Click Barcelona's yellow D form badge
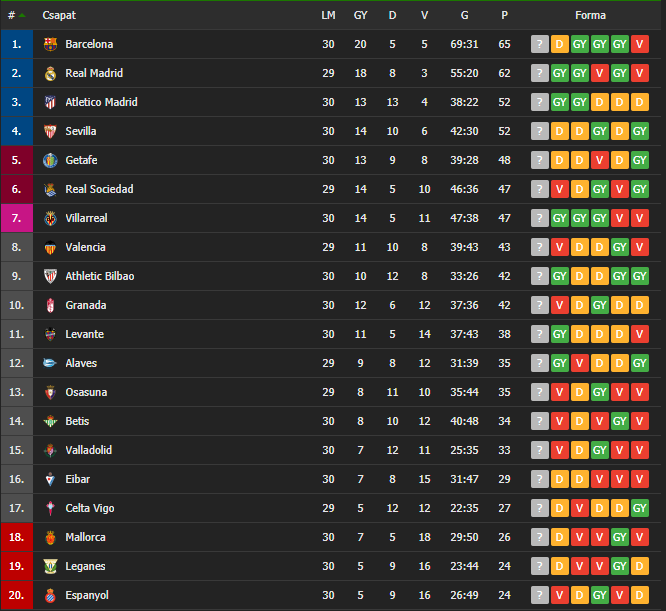Screen dimensions: 666x611 coord(560,44)
